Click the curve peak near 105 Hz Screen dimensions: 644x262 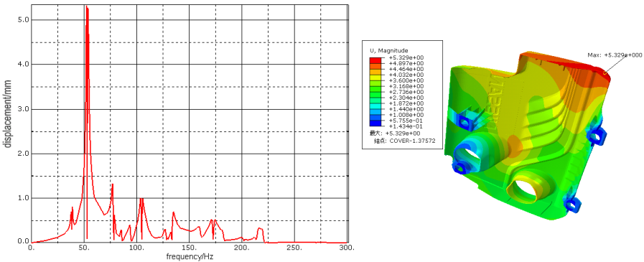(x=141, y=199)
